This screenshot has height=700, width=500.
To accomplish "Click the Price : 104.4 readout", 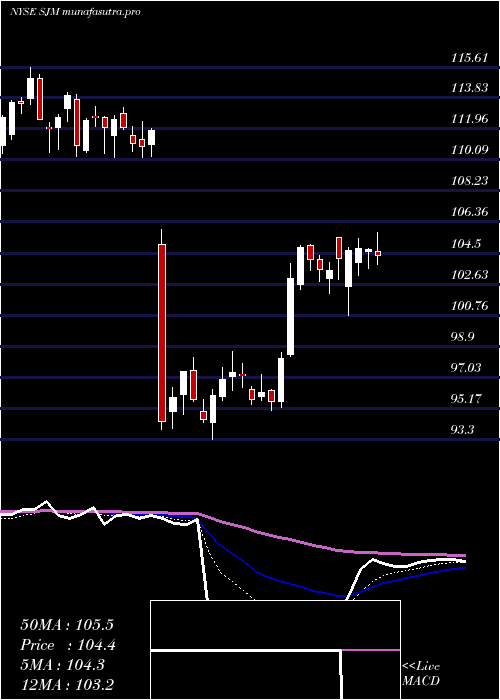I will (x=68, y=645).
